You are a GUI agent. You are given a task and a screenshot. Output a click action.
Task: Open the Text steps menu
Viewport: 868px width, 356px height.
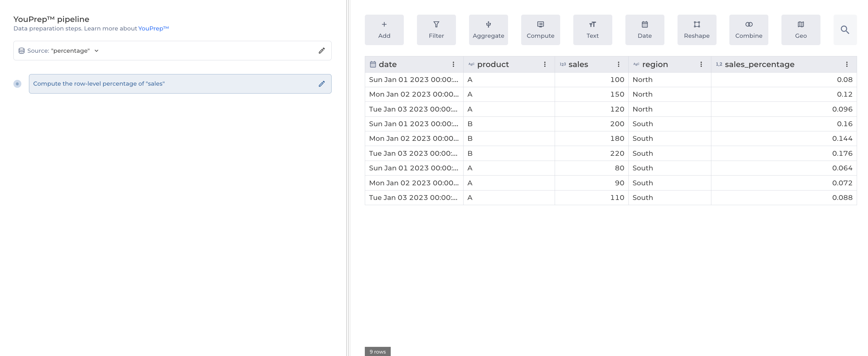point(592,30)
